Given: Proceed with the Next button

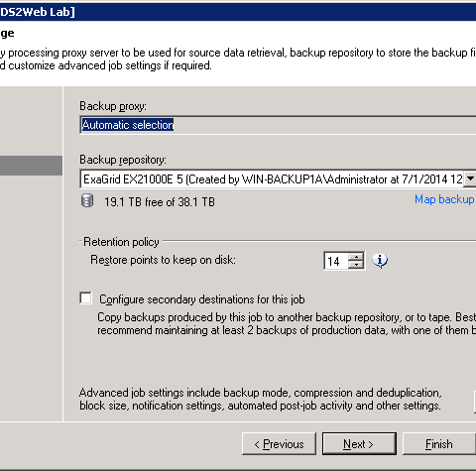Looking at the screenshot, I should click(359, 444).
